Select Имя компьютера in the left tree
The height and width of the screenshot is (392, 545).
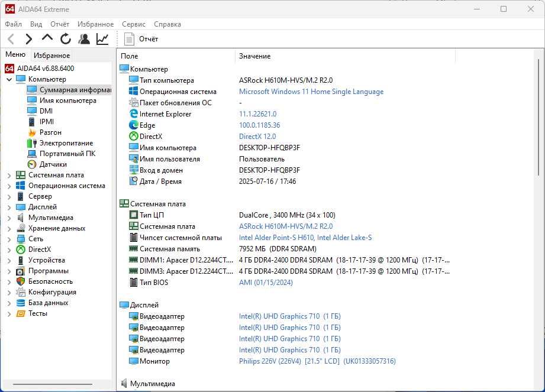(68, 101)
